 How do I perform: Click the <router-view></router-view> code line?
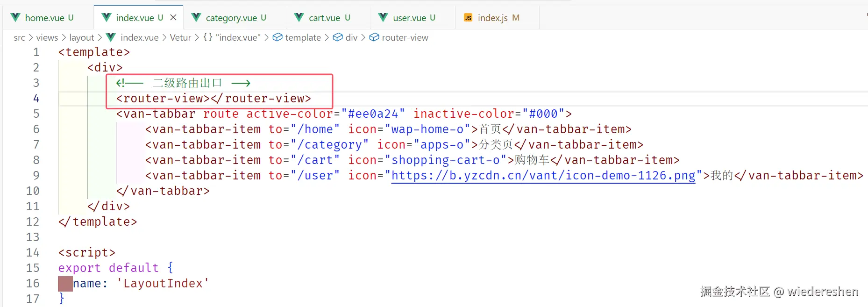(213, 99)
